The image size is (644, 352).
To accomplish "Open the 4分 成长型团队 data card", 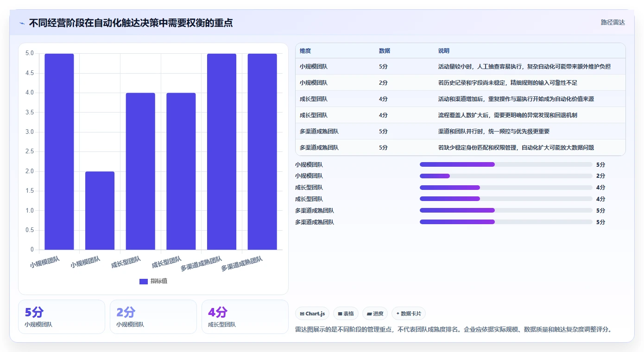I will (x=245, y=317).
